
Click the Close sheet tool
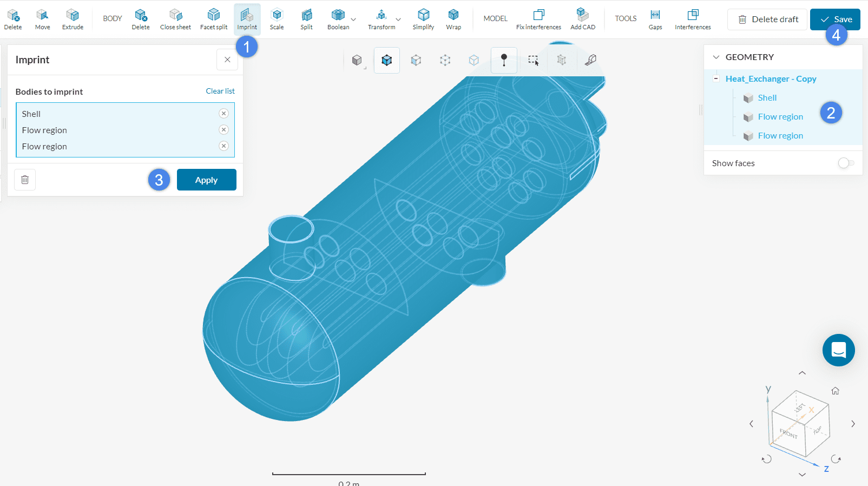point(175,19)
